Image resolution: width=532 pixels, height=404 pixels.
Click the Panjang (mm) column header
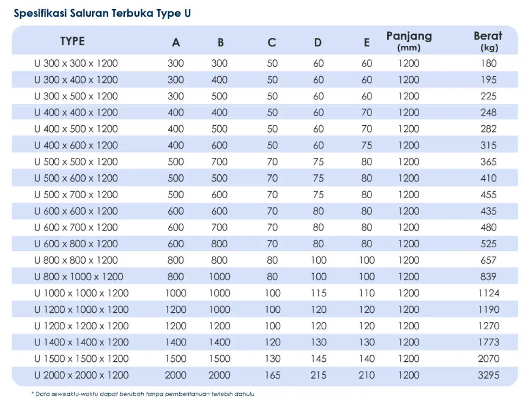[409, 41]
